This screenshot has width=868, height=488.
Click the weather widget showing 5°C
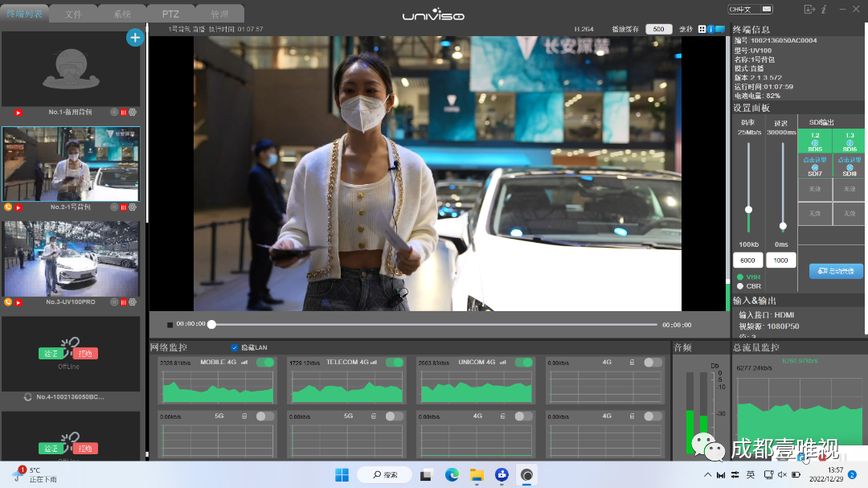35,474
